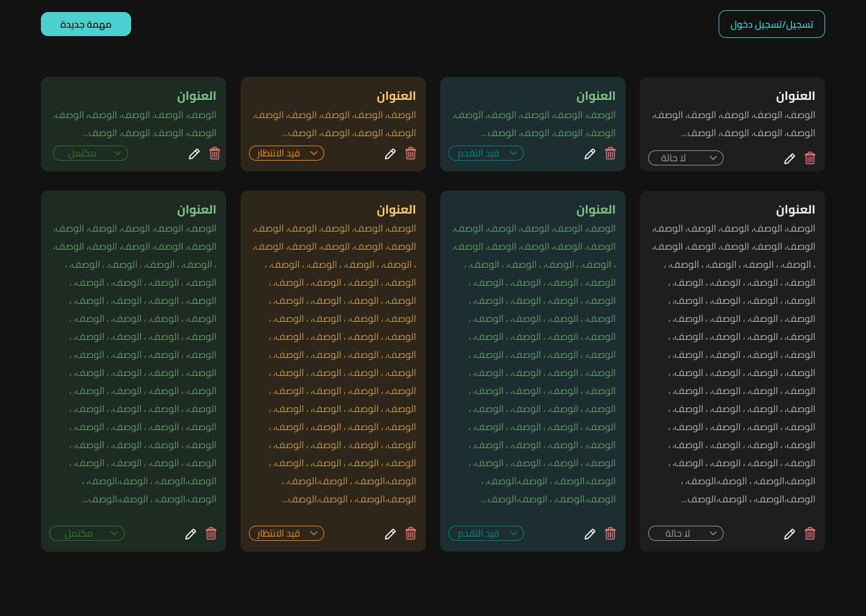Click the pencil icon on the tall 'قيد التقدم' card
The width and height of the screenshot is (866, 616).
[590, 534]
